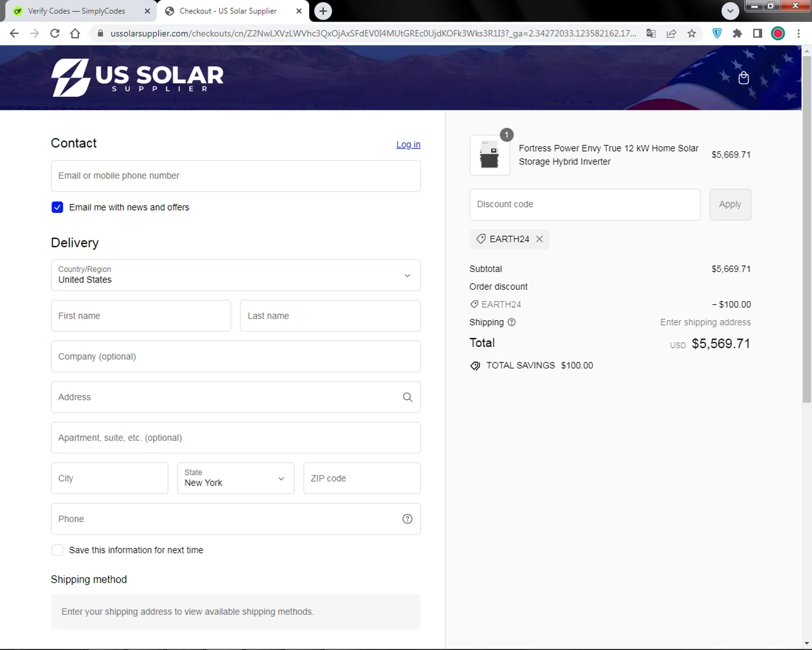Screen dimensions: 812x650
Task: Focus the Phone field
Action: point(235,519)
